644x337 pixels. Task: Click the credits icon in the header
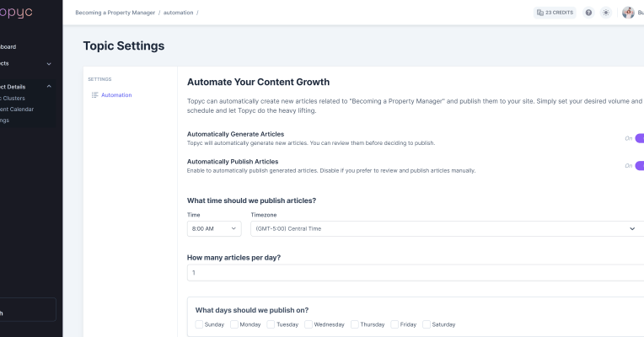coord(539,13)
